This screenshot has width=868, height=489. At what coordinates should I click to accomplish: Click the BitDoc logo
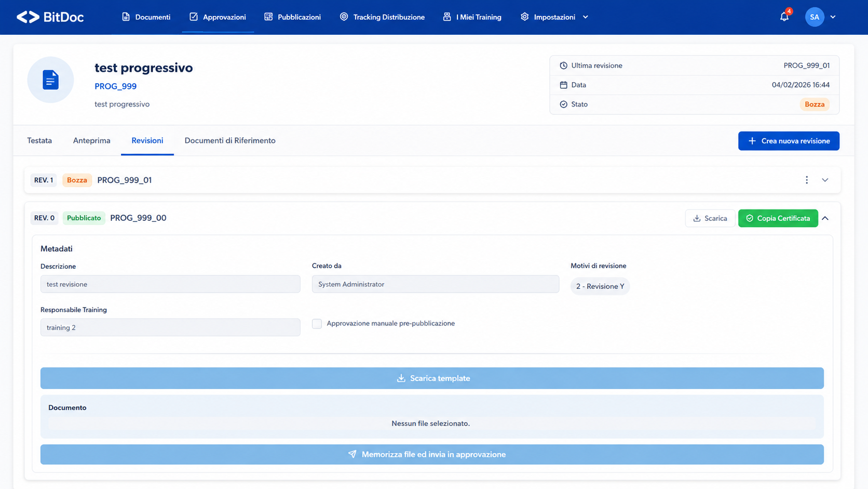pyautogui.click(x=50, y=17)
